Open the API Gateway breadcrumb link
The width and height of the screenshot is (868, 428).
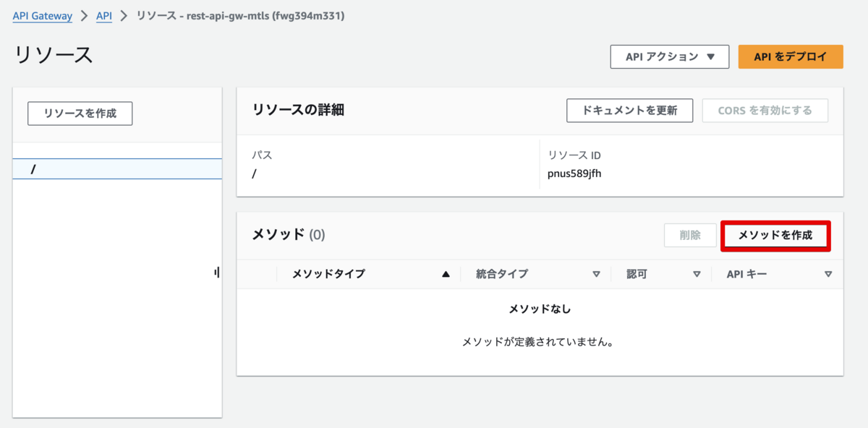(x=43, y=16)
